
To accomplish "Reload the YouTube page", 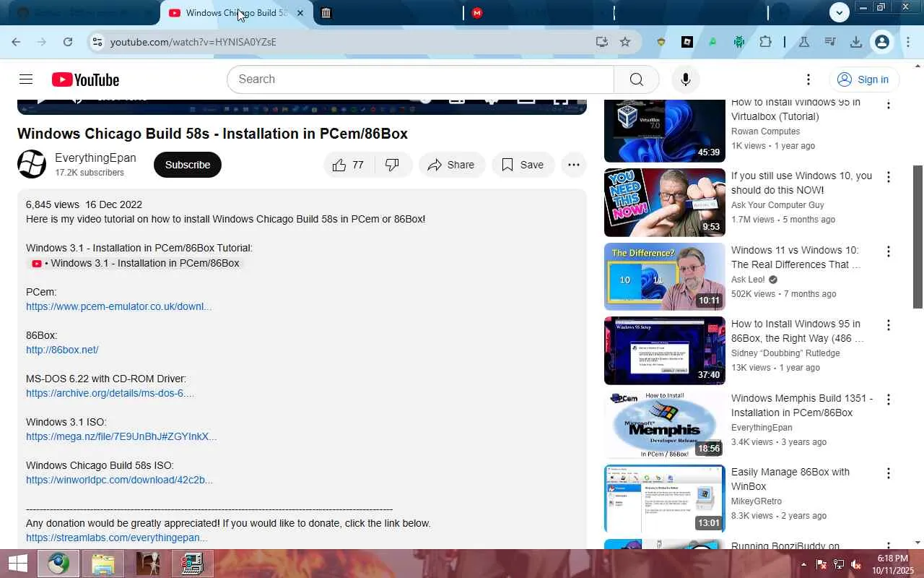I will click(68, 42).
